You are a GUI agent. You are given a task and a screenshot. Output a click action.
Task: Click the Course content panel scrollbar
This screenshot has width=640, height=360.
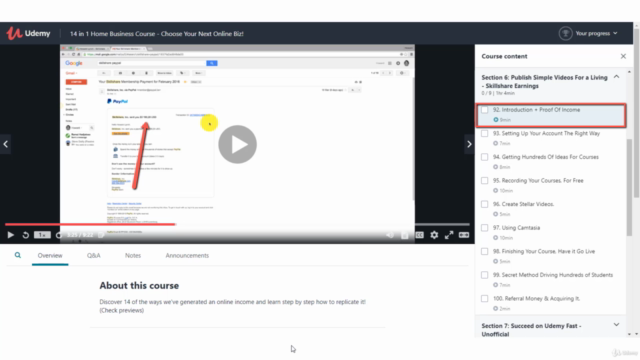point(629,188)
